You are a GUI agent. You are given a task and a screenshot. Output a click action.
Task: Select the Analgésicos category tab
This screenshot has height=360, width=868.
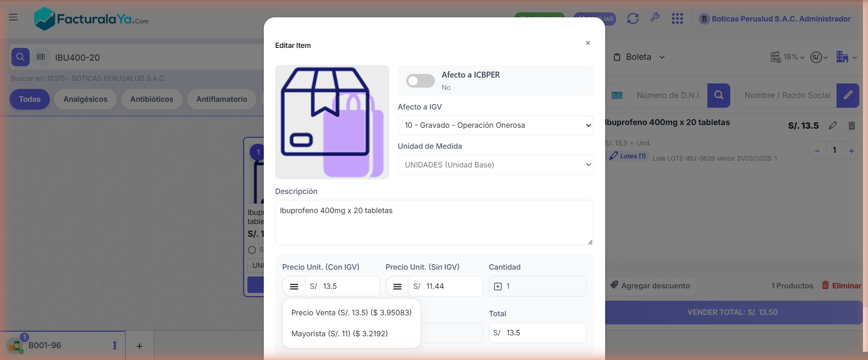85,99
